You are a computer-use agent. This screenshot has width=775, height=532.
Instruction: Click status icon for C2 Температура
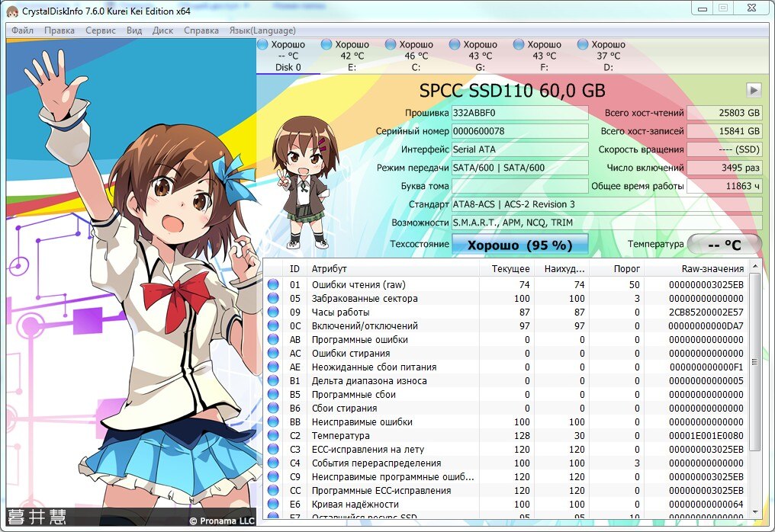pos(273,436)
